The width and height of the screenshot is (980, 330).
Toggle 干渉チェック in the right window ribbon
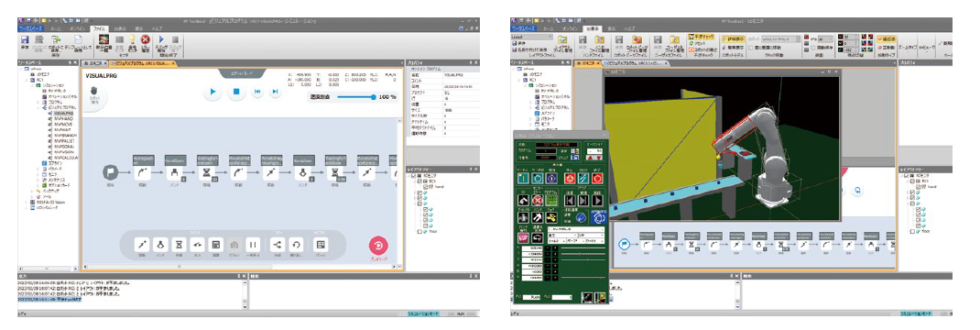point(702,38)
